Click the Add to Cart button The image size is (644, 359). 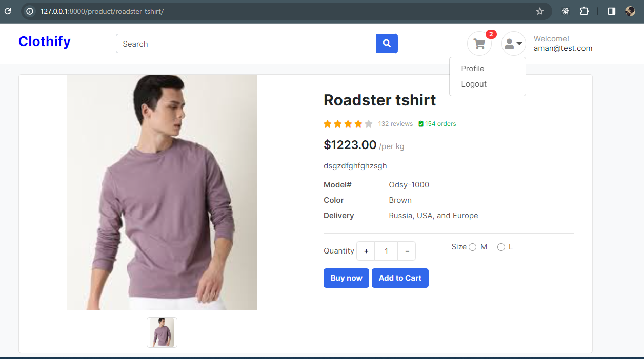tap(400, 278)
